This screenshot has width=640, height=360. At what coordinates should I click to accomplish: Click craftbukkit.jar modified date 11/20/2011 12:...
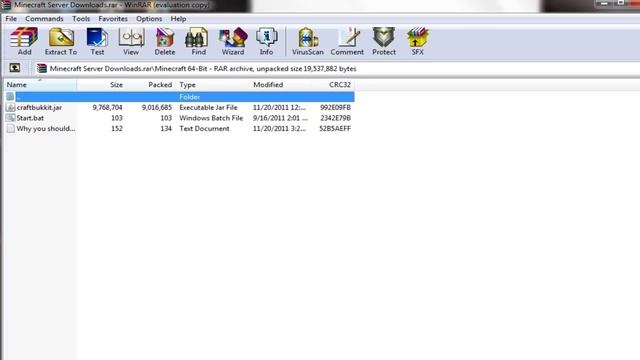click(279, 107)
